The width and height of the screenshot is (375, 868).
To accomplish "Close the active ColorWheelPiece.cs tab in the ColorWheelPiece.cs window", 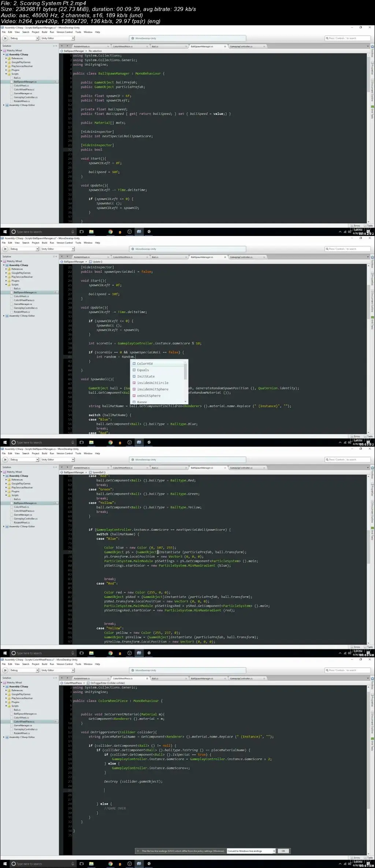I will click(148, 679).
